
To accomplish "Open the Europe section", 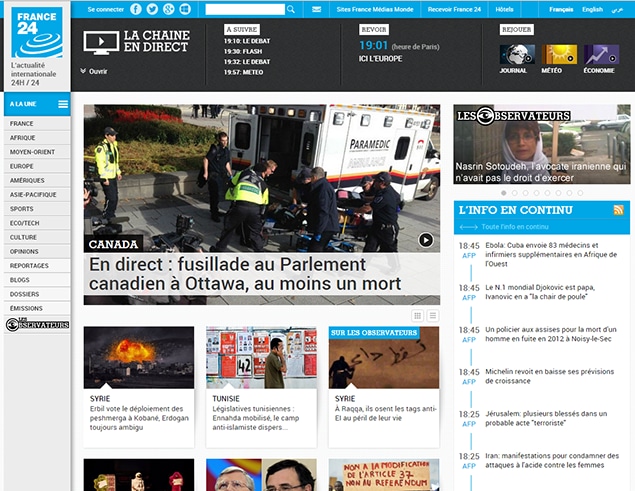I will pos(37,166).
